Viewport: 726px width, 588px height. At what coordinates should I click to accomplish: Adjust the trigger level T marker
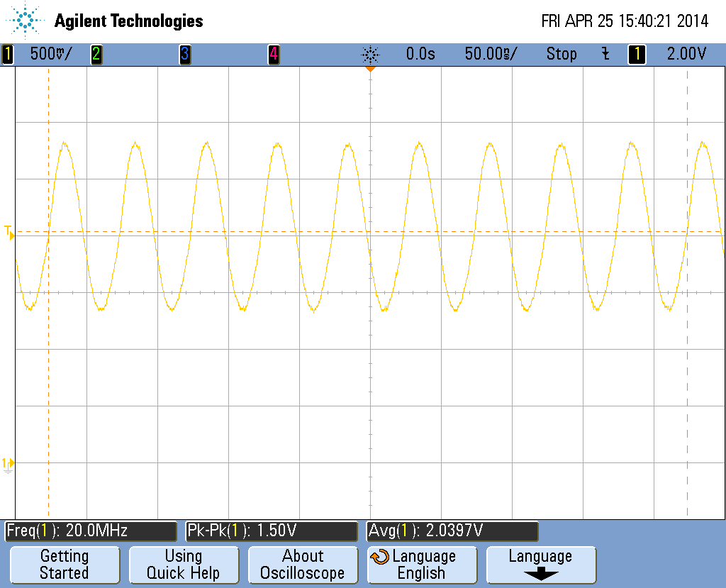[x=9, y=231]
